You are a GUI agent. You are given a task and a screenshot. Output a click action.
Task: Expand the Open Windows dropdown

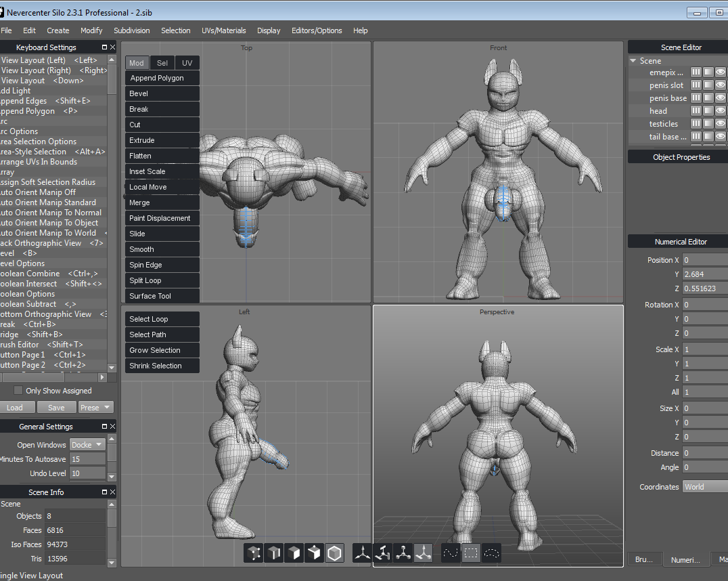pyautogui.click(x=87, y=445)
